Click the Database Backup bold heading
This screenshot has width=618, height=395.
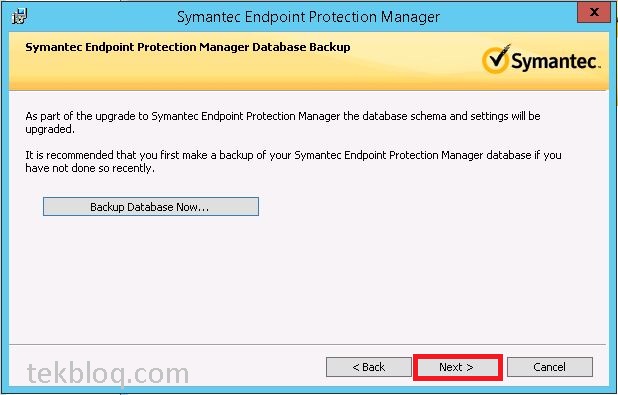(x=188, y=47)
